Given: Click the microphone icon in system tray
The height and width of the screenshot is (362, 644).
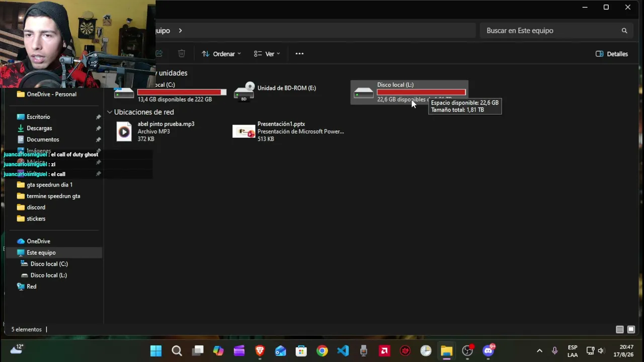Looking at the screenshot, I should click(x=554, y=351).
